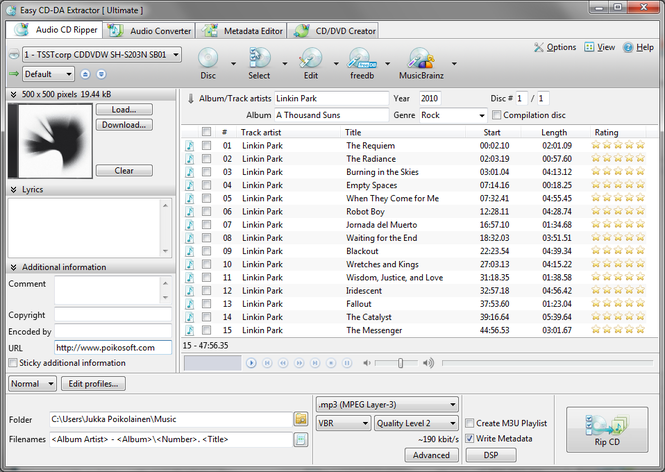
Task: Click the freedb lookup icon
Action: (x=362, y=59)
